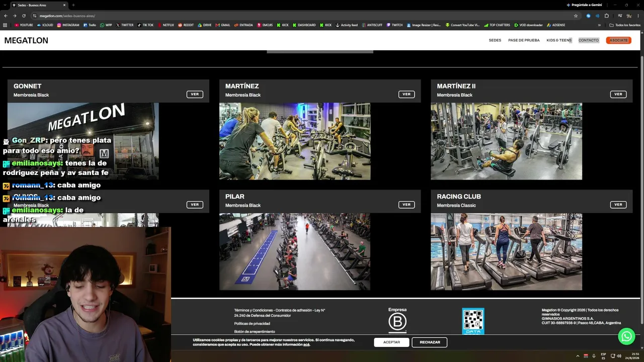Click the Empresa B certification logo
This screenshot has width=644, height=362.
(397, 320)
